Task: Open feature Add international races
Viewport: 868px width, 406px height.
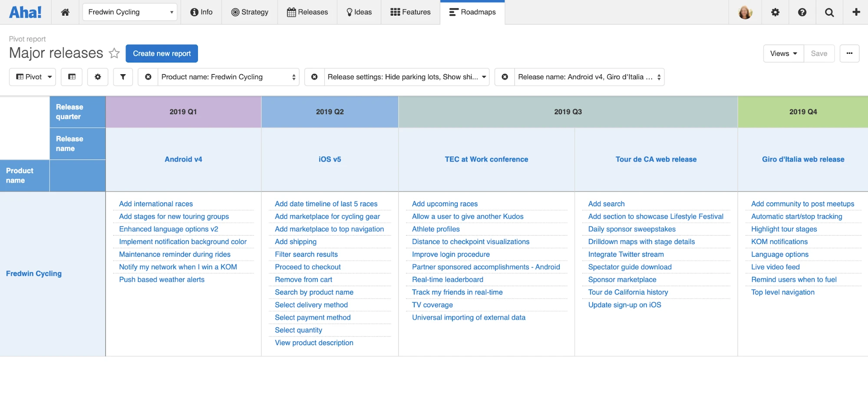Action: [156, 204]
